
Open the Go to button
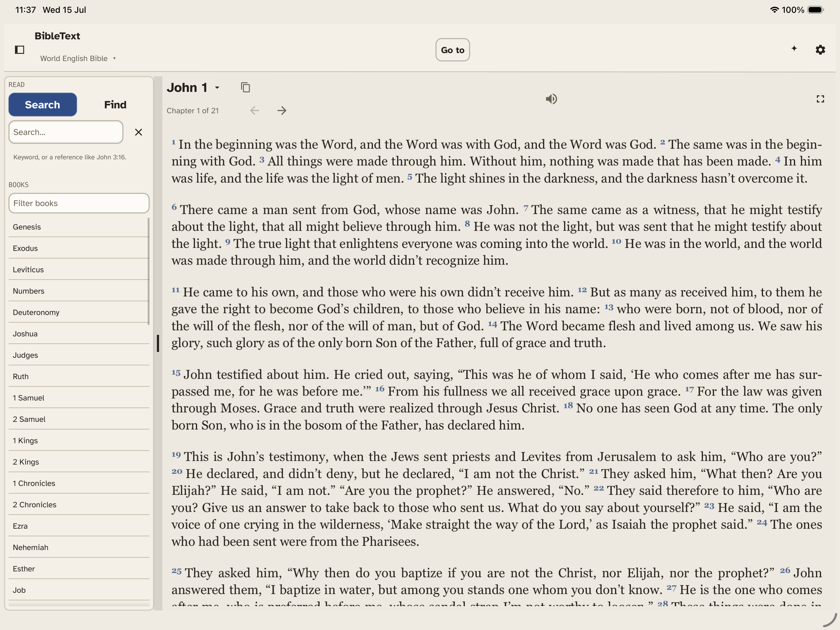(x=452, y=50)
